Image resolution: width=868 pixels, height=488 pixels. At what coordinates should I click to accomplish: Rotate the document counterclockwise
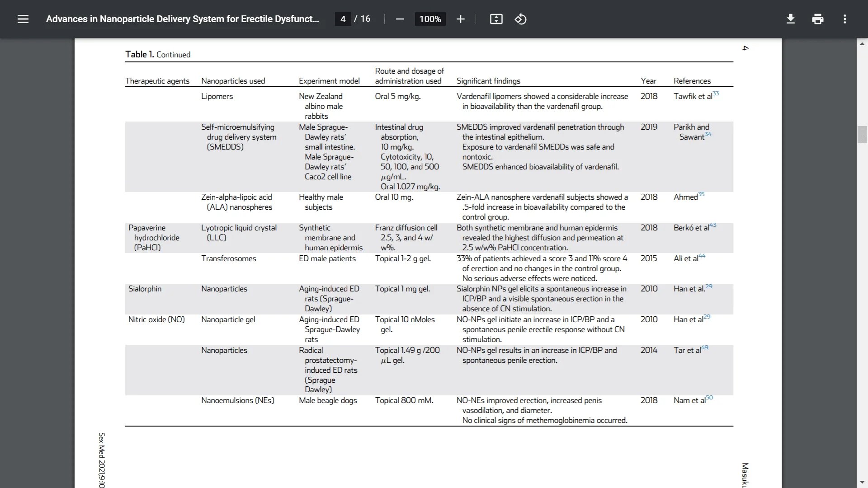coord(520,19)
